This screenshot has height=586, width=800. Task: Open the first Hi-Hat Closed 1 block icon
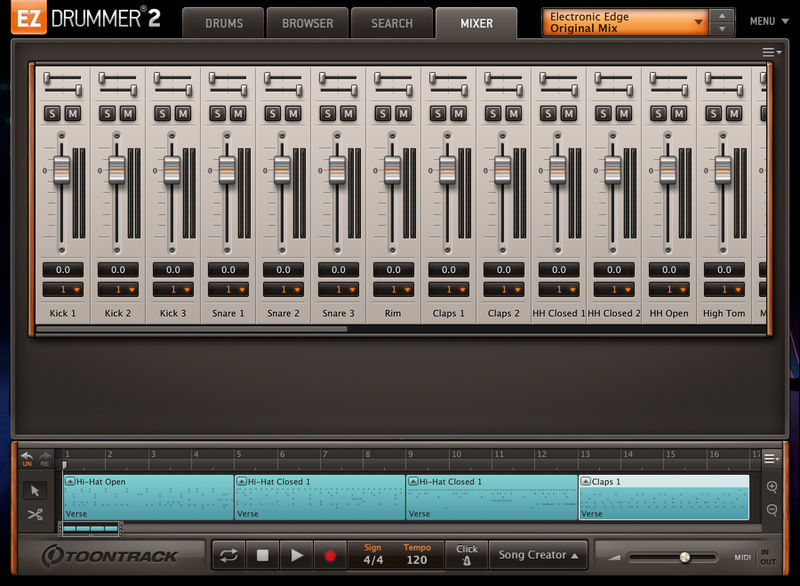[242, 481]
